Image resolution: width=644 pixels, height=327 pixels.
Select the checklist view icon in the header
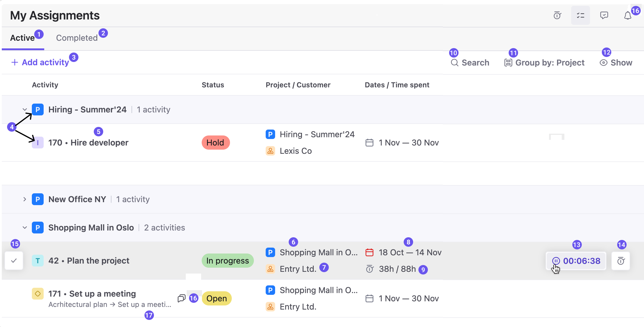pos(580,15)
